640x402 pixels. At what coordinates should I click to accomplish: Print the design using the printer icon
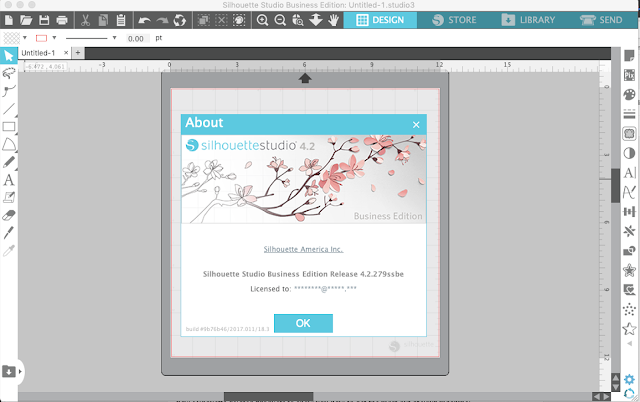tap(62, 20)
